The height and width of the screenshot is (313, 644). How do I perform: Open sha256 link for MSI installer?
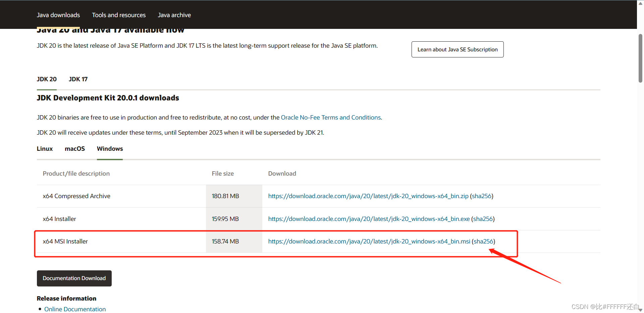coord(483,241)
